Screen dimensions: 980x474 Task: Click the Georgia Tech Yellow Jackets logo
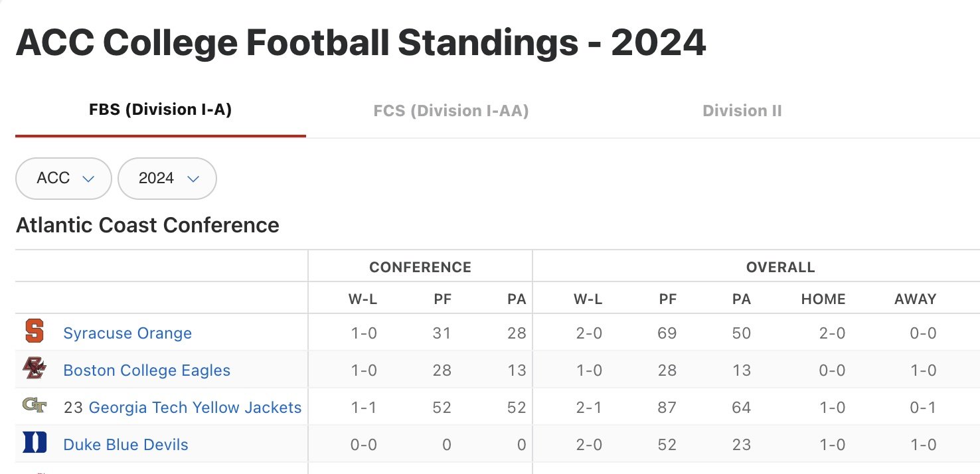[x=35, y=406]
